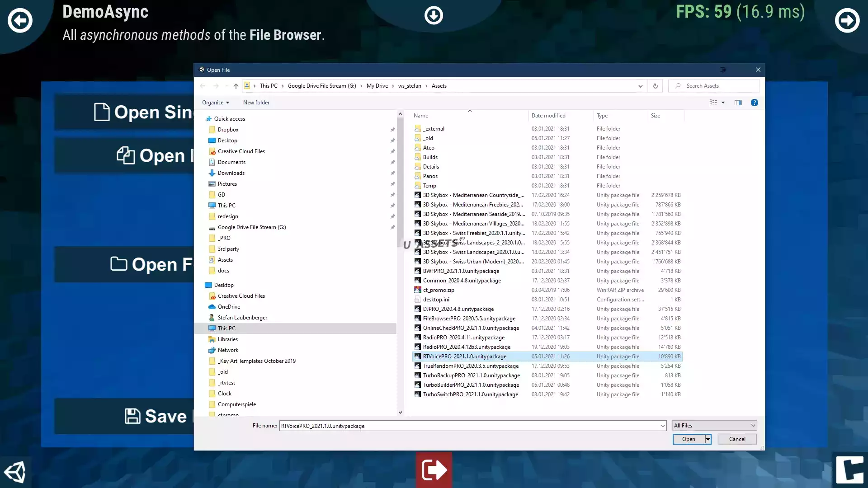The image size is (868, 488).
Task: Go up one folder level arrow
Action: [x=236, y=86]
